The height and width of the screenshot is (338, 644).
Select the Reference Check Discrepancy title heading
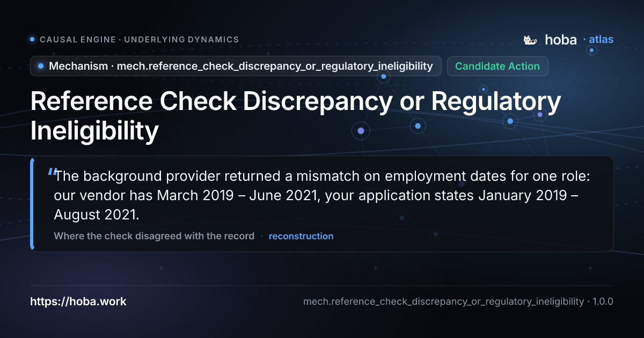coord(296,116)
